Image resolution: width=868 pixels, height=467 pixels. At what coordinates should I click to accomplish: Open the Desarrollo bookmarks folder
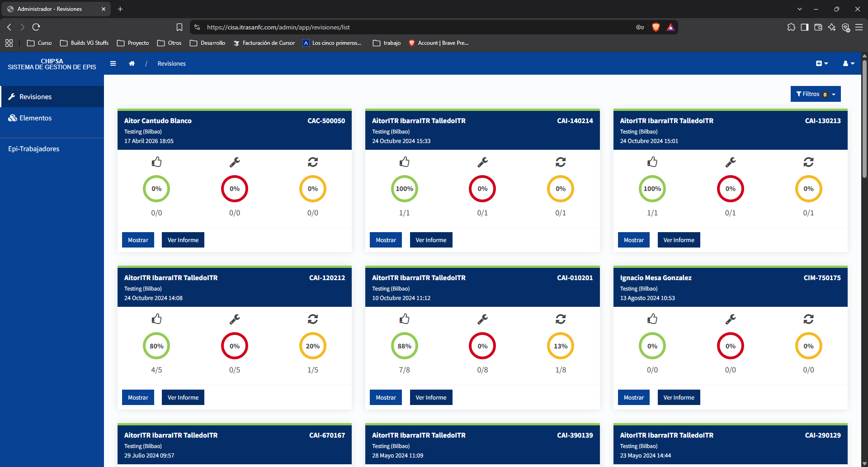pyautogui.click(x=208, y=43)
